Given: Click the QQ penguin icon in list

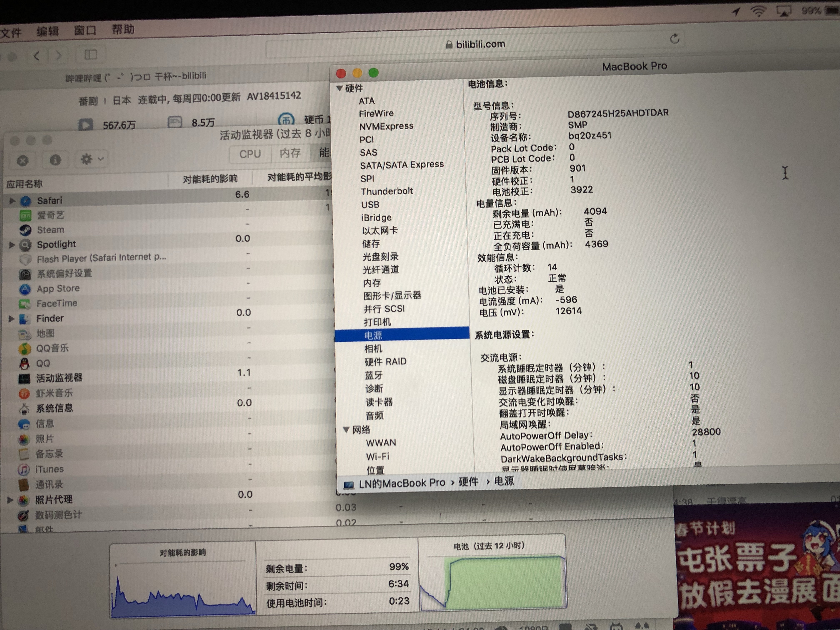Looking at the screenshot, I should pyautogui.click(x=24, y=364).
